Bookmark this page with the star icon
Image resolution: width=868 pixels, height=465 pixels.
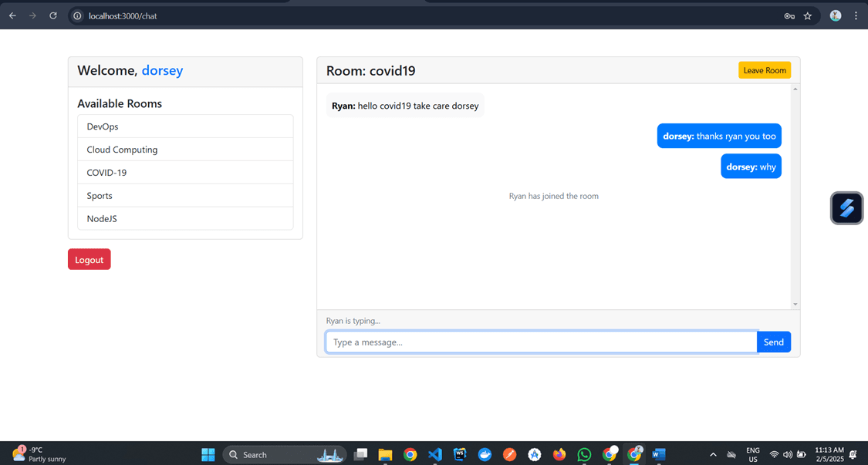(808, 15)
